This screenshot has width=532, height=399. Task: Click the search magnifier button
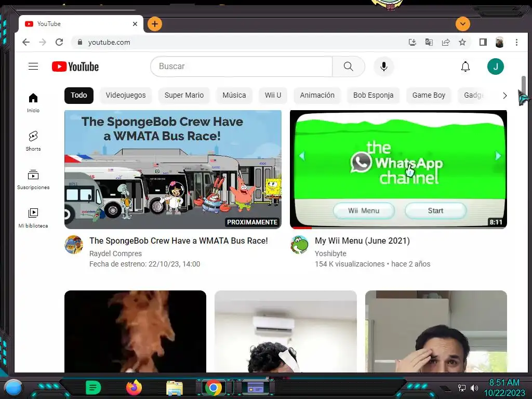coord(349,66)
